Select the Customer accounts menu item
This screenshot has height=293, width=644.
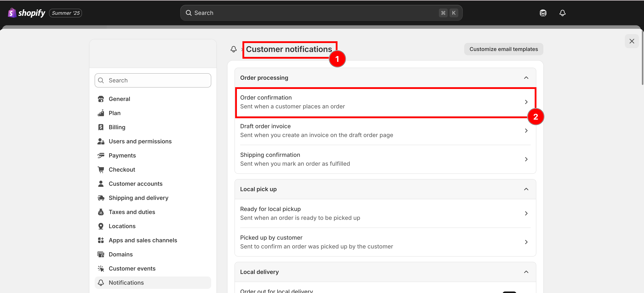pyautogui.click(x=153, y=184)
